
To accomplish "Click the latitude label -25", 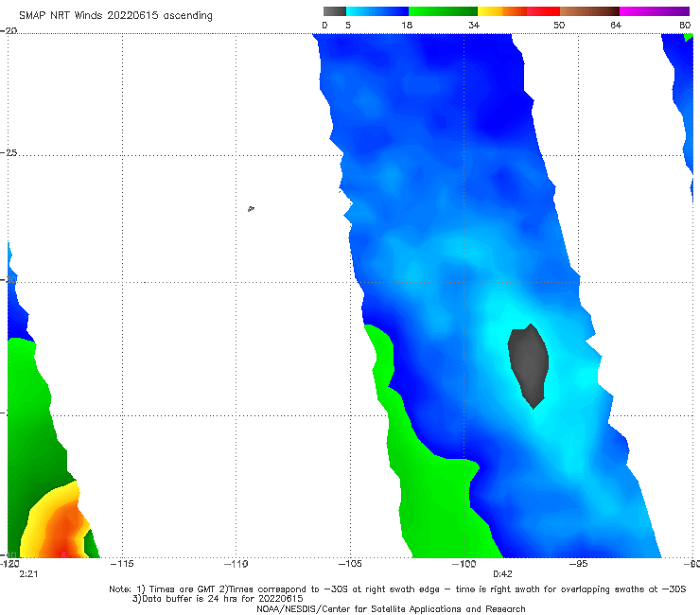I will (x=9, y=152).
